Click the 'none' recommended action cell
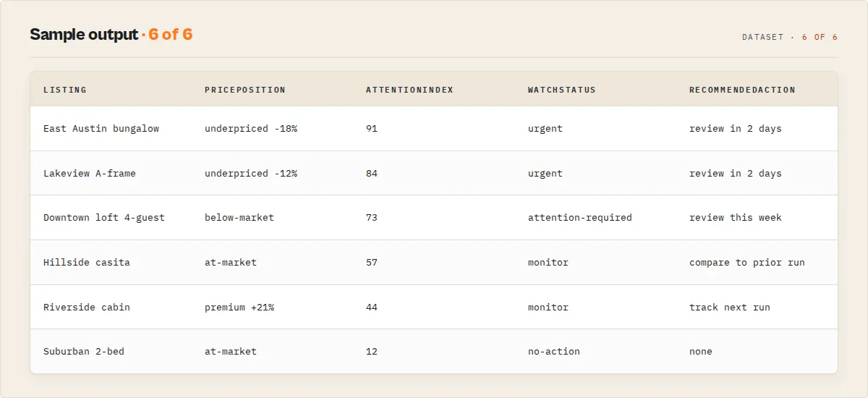This screenshot has width=868, height=398. coord(701,352)
